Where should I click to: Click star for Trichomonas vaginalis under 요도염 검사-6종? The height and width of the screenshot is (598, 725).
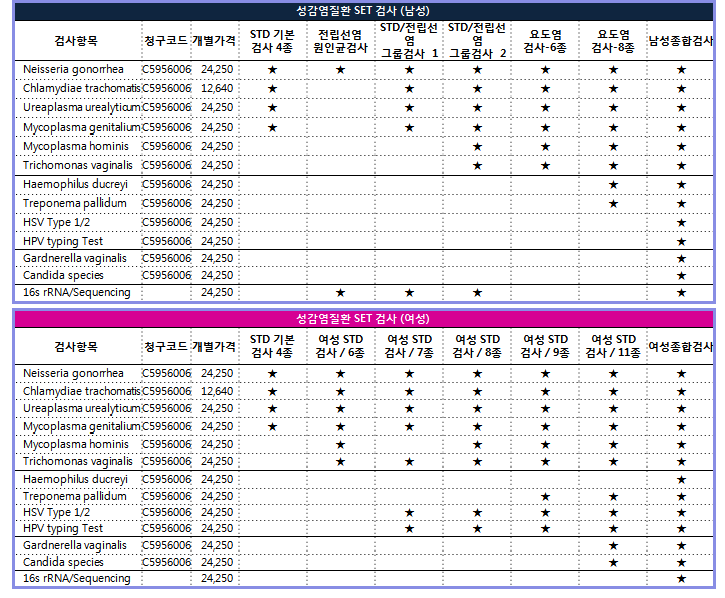(546, 166)
